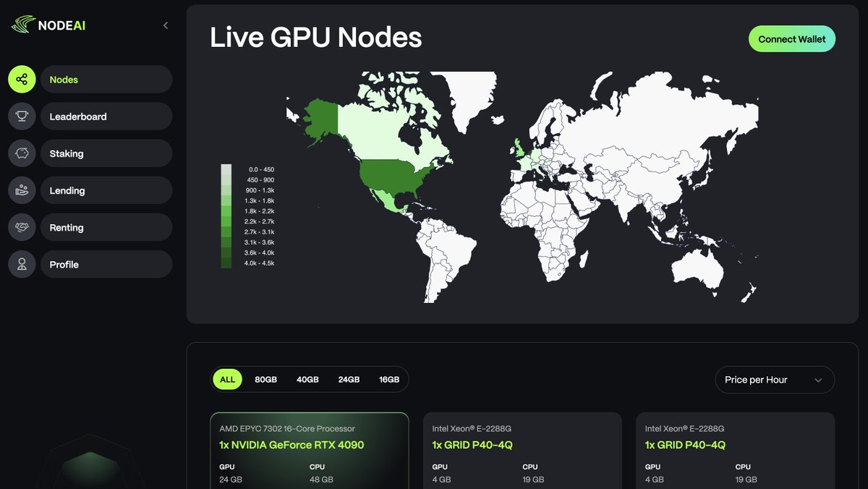Click the Renting handshake icon
The height and width of the screenshot is (489, 868).
point(22,227)
